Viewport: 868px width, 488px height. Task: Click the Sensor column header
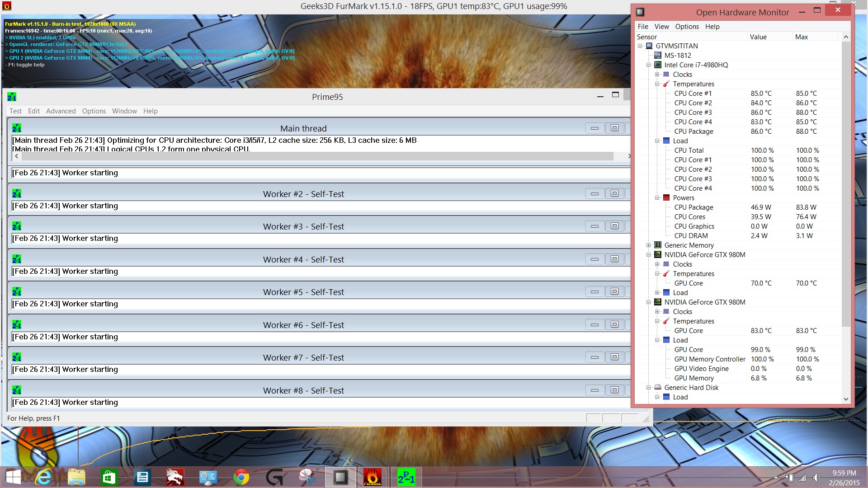click(691, 37)
